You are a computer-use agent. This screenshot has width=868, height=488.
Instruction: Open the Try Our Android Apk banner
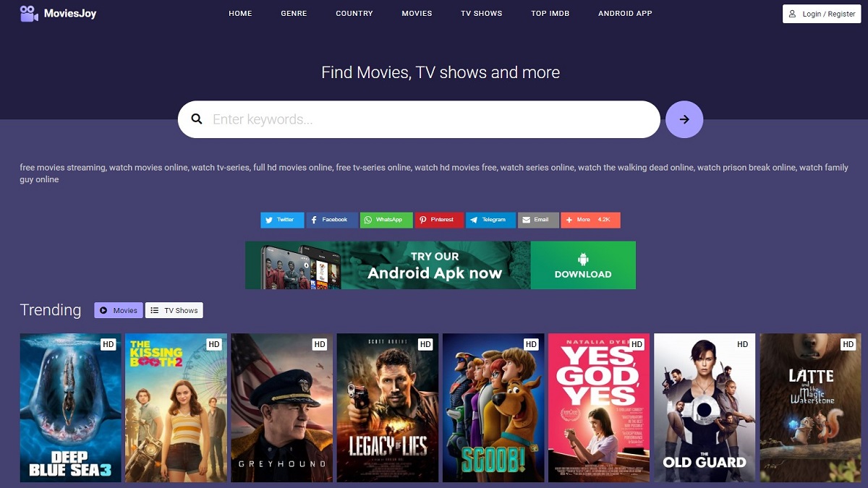[x=441, y=265]
